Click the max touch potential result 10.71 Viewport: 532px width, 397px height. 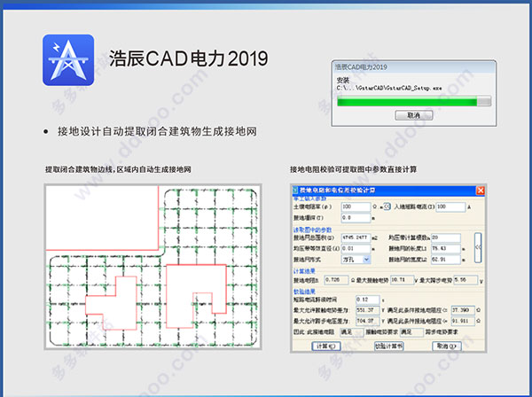[402, 280]
